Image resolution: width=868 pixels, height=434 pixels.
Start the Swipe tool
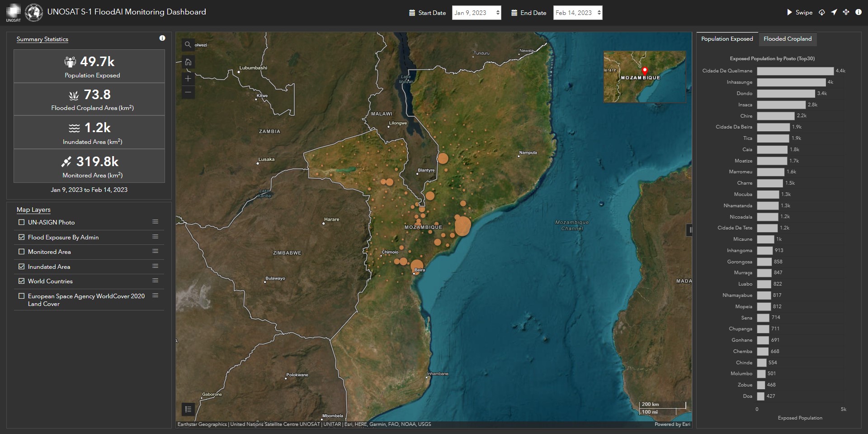799,12
